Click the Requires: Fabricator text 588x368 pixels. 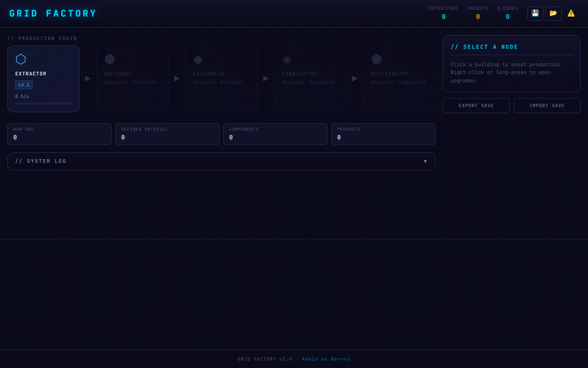coord(399,83)
